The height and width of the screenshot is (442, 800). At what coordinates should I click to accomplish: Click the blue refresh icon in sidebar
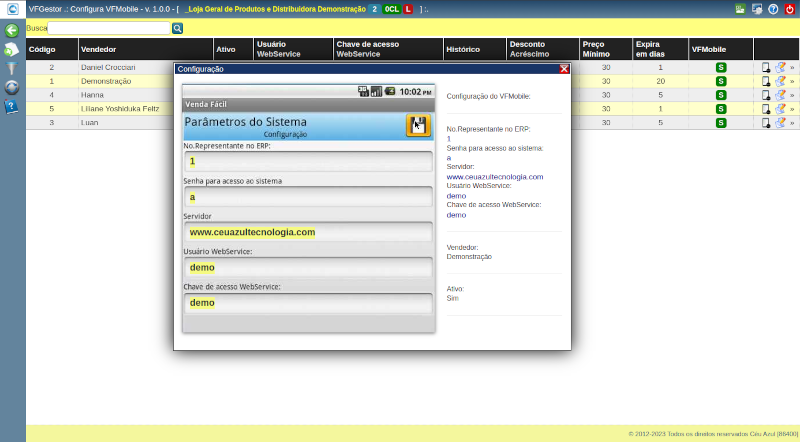pyautogui.click(x=12, y=87)
